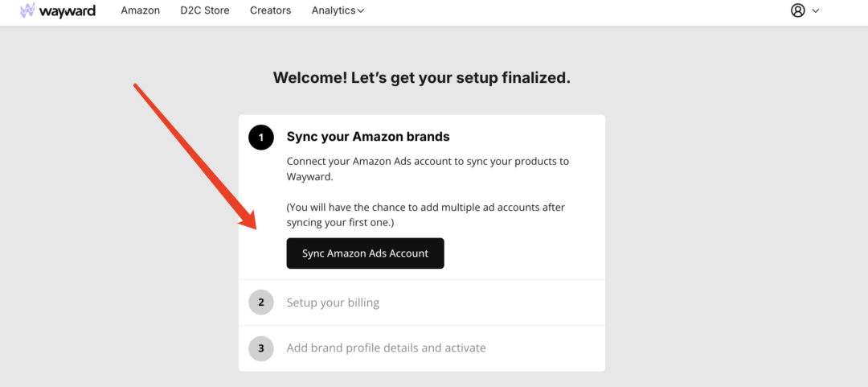Open the Creators section
This screenshot has width=868, height=387.
(270, 10)
